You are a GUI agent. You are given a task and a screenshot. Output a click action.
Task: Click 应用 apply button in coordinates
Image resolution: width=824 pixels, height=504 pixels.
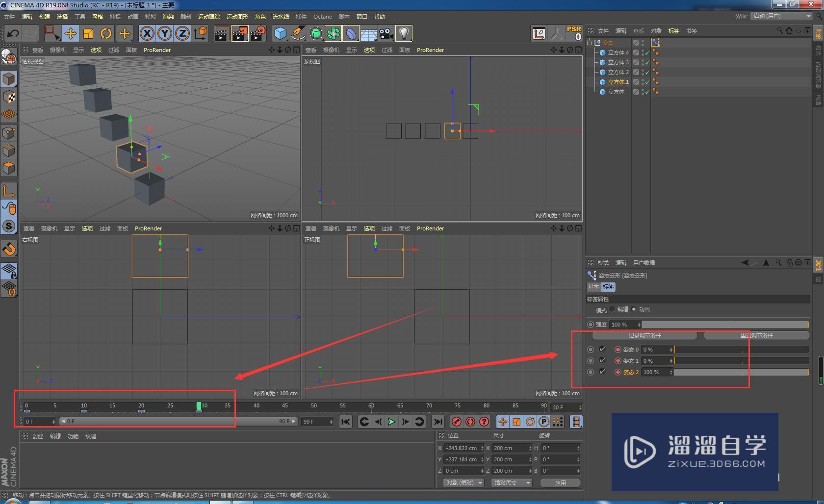[x=560, y=483]
